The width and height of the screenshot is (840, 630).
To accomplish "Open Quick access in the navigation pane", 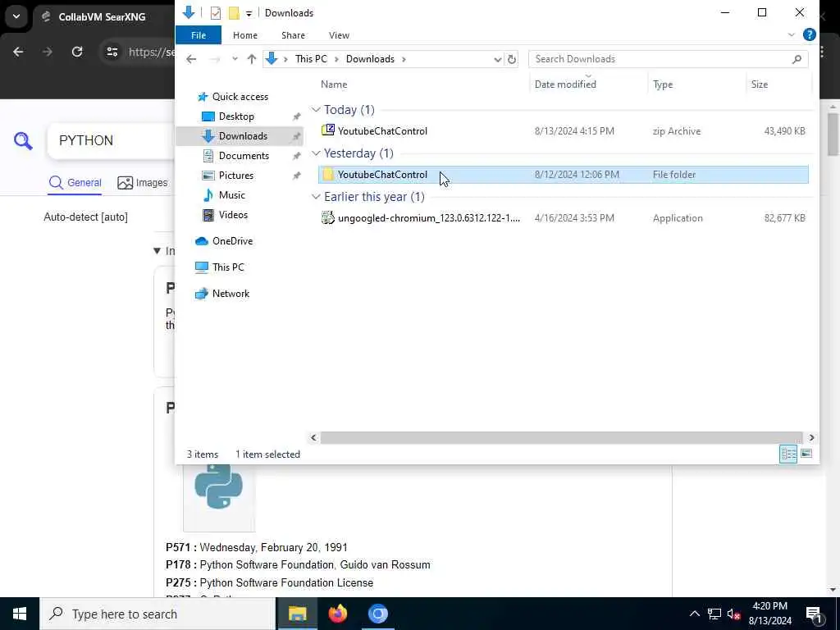I will [x=240, y=97].
